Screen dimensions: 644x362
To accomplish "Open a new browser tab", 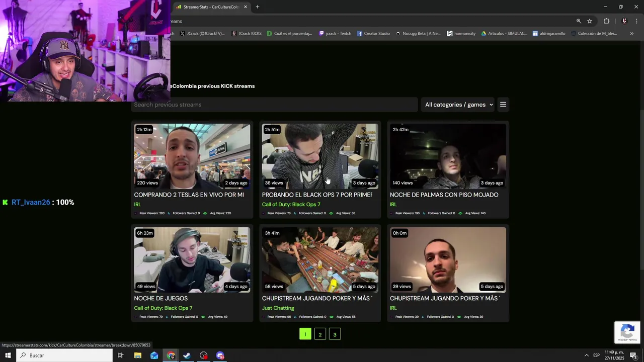I will pos(258,7).
